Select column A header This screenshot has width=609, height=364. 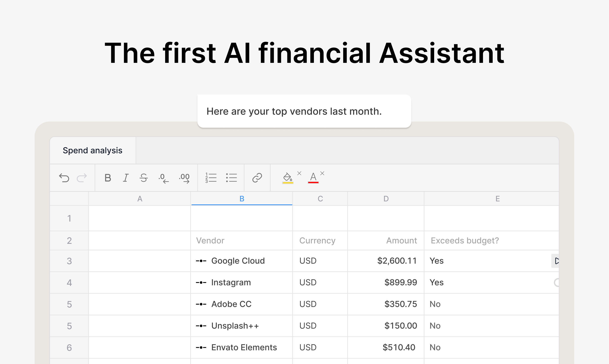pyautogui.click(x=140, y=199)
